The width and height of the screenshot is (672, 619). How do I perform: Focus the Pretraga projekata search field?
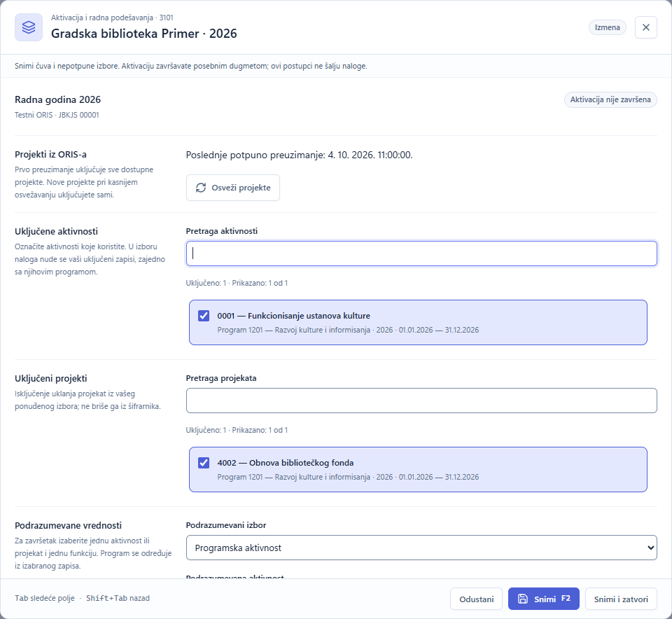pos(421,401)
